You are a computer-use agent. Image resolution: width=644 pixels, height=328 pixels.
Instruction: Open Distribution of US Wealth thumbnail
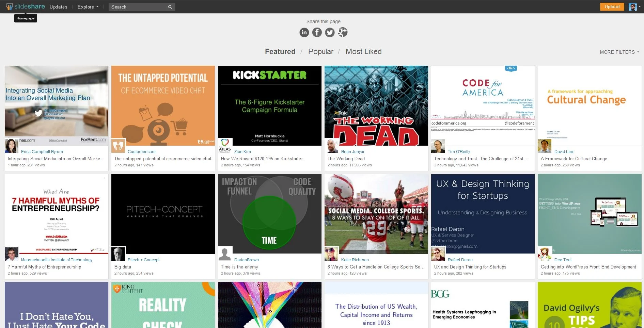(376, 305)
